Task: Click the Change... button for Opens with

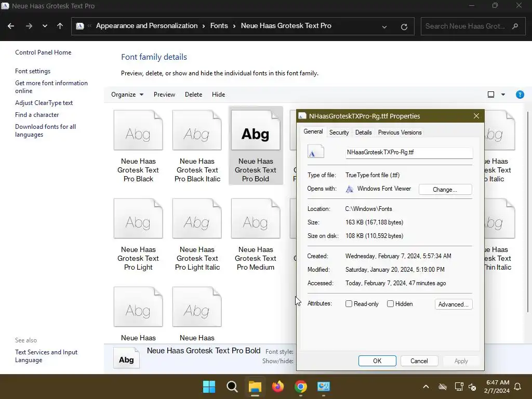Action: click(x=445, y=189)
